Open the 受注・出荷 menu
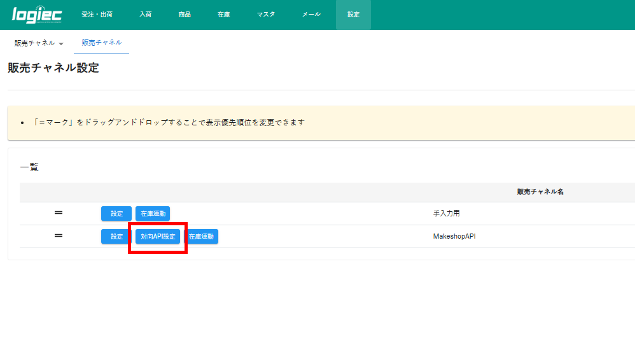This screenshot has height=364, width=635. [x=97, y=15]
